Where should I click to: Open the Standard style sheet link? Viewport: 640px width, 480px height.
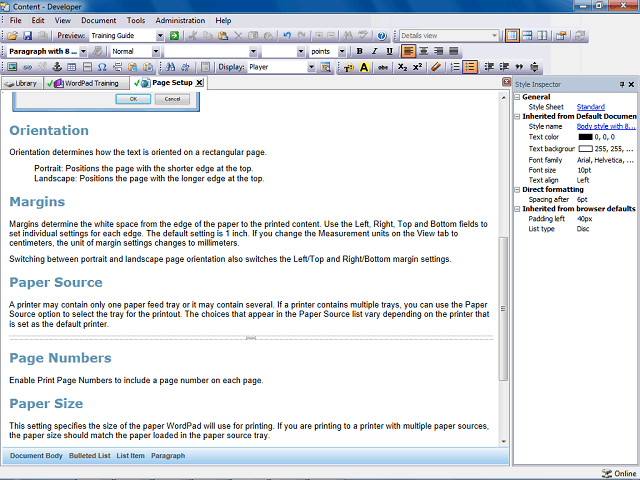591,107
